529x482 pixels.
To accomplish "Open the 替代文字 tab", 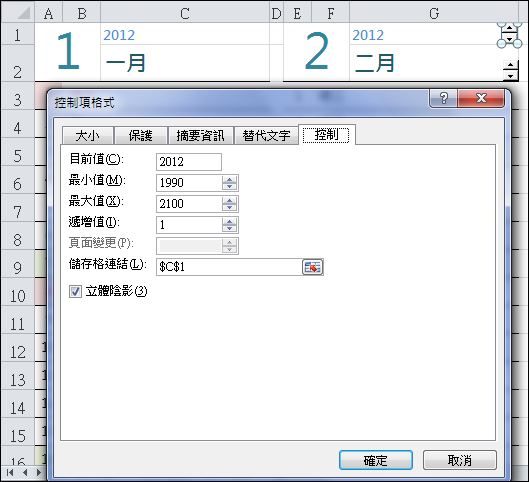I will pos(266,136).
